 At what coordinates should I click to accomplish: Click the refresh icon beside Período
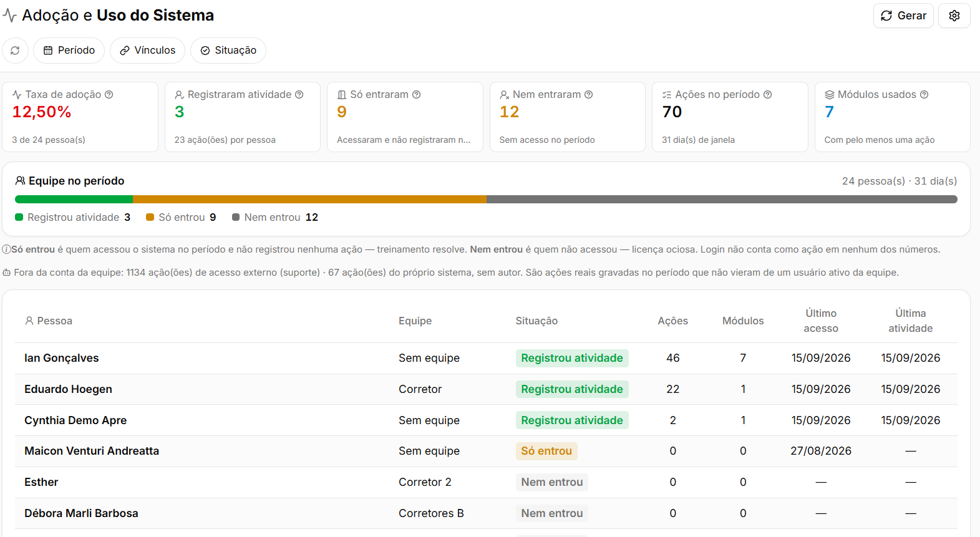tap(15, 51)
